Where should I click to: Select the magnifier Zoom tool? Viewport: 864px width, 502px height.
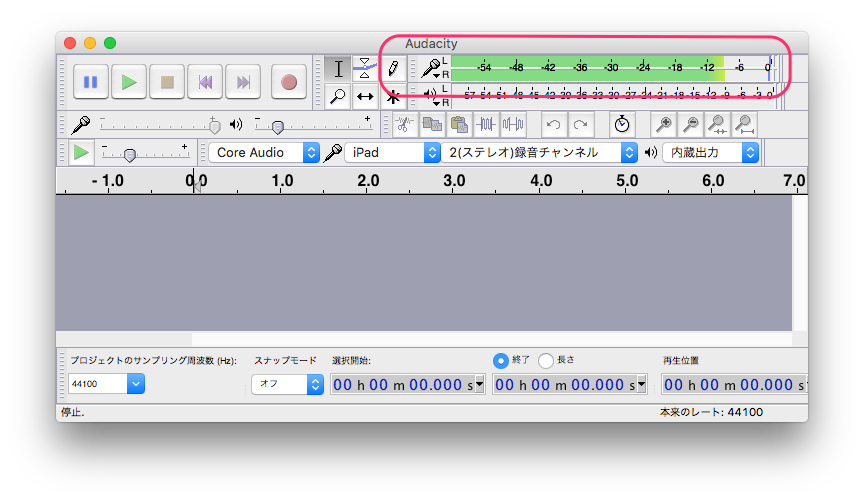(338, 96)
